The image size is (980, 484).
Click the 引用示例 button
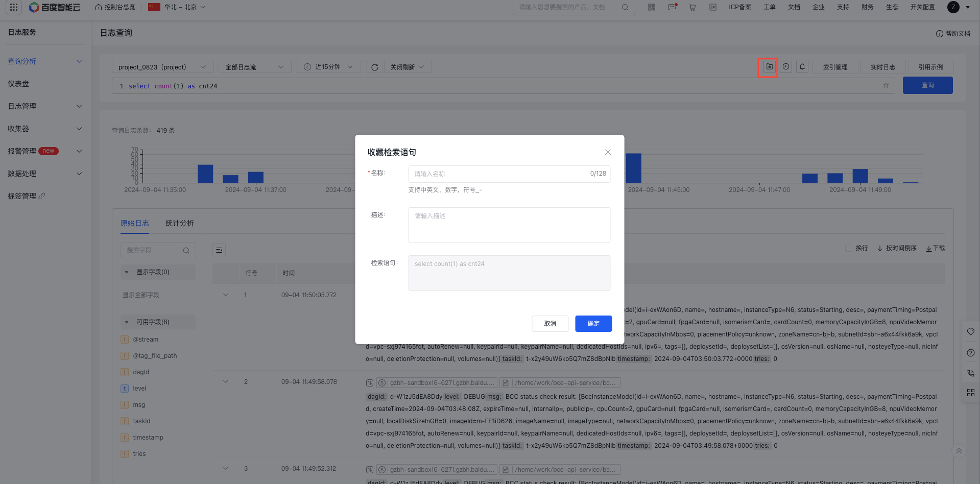pos(930,67)
